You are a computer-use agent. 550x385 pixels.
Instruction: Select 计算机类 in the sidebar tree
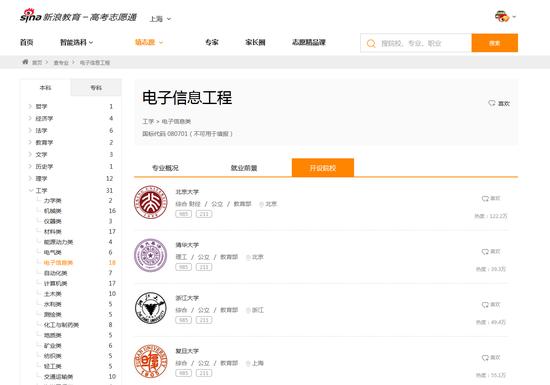click(x=55, y=283)
